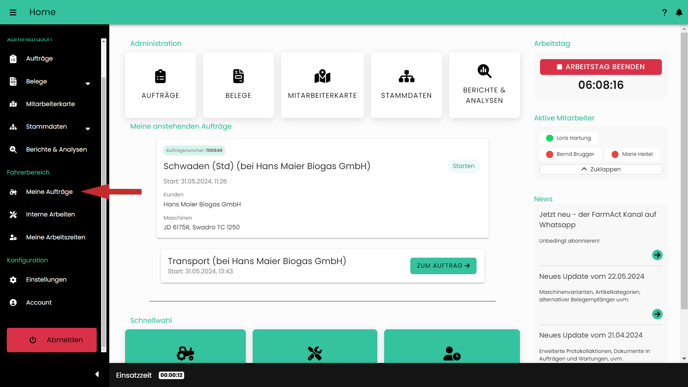Screen dimensions: 688x387
Task: Open the hamburger menu icon
Action: 13,12
